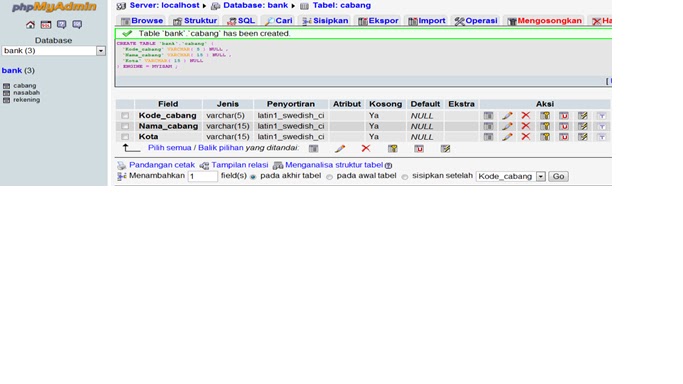Click the Mengosongkan tab
Image resolution: width=683 pixels, height=384 pixels.
pos(544,21)
